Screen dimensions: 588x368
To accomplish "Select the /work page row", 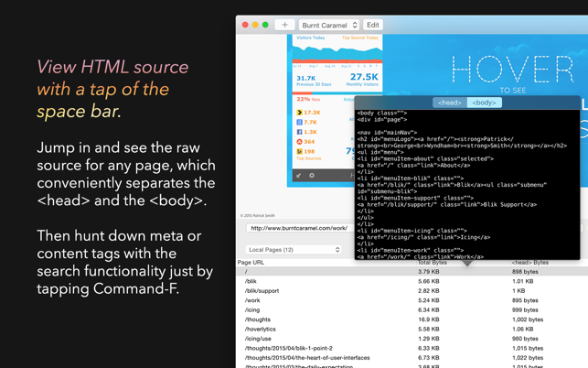I will (412, 300).
